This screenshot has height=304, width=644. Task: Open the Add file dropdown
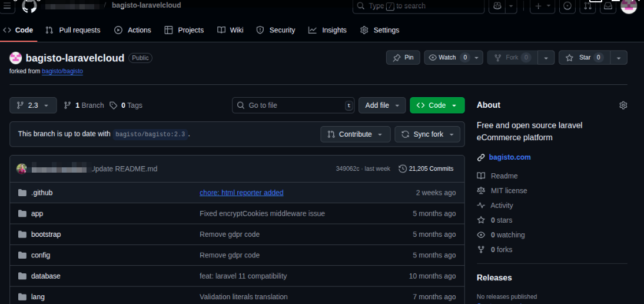tap(382, 105)
